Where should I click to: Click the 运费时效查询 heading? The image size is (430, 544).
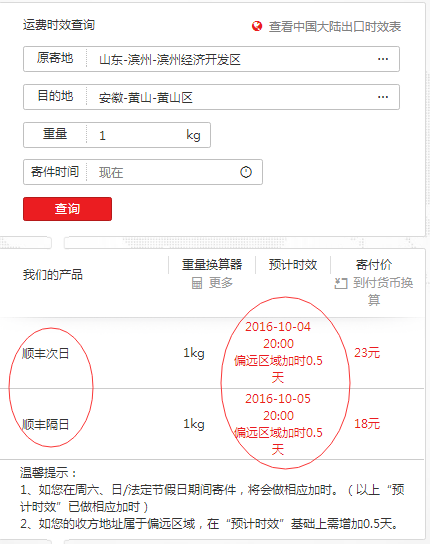(59, 25)
